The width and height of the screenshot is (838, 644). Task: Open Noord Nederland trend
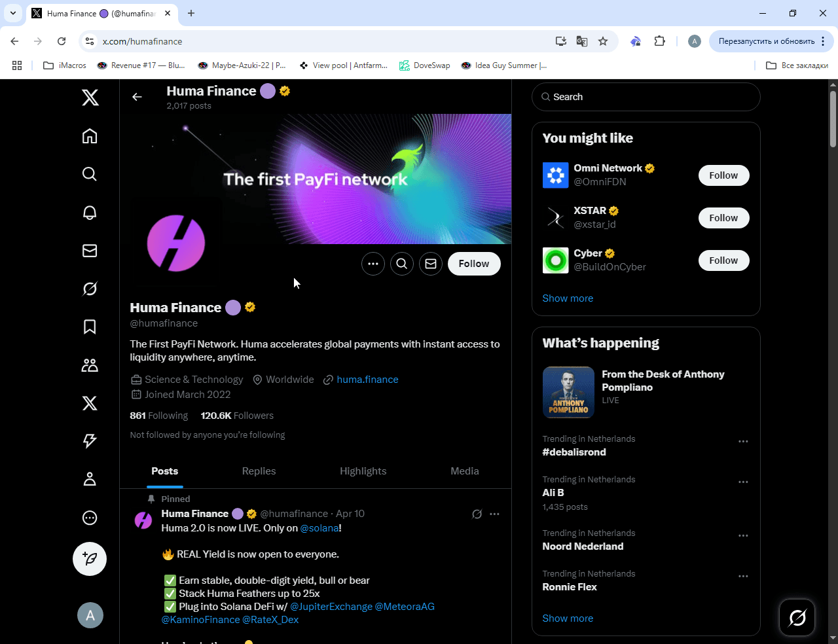click(x=583, y=546)
